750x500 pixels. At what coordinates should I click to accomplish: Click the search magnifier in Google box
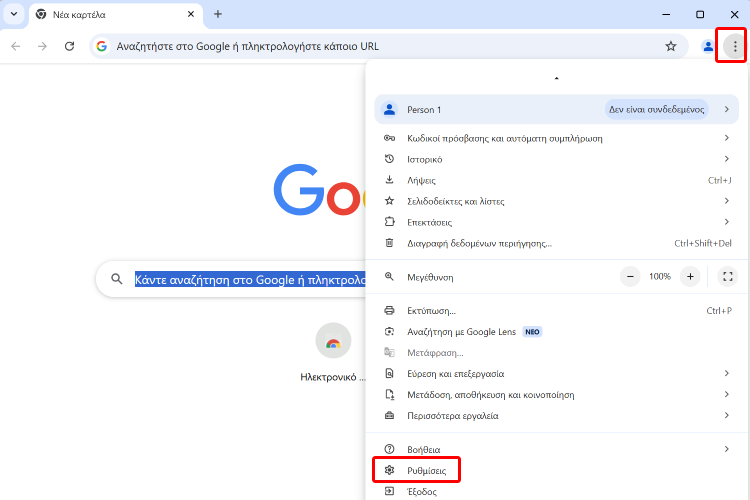click(117, 279)
